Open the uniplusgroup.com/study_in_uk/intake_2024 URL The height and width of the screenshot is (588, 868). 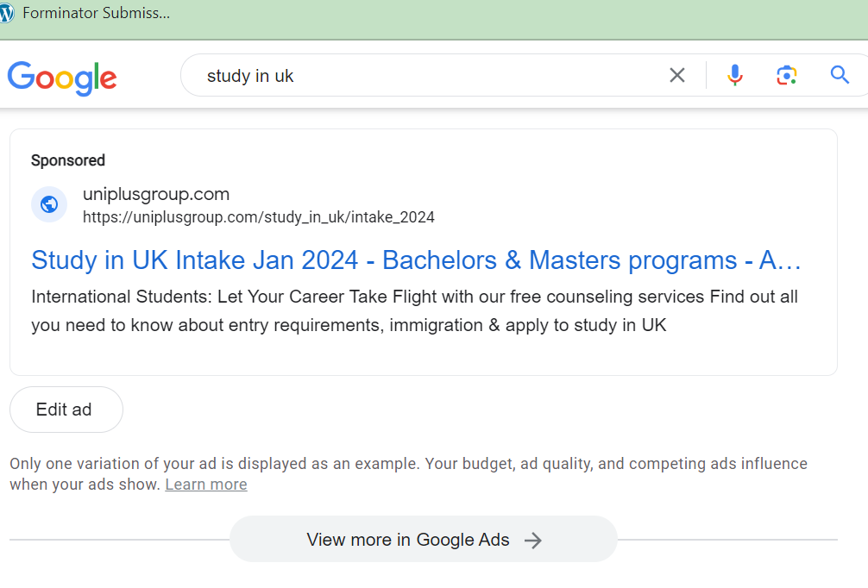coord(259,217)
